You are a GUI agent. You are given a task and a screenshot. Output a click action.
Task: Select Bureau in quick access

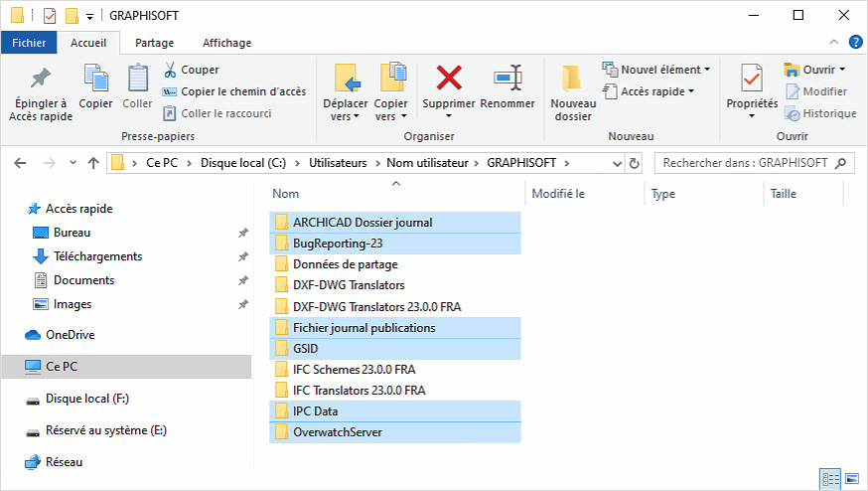pos(62,233)
